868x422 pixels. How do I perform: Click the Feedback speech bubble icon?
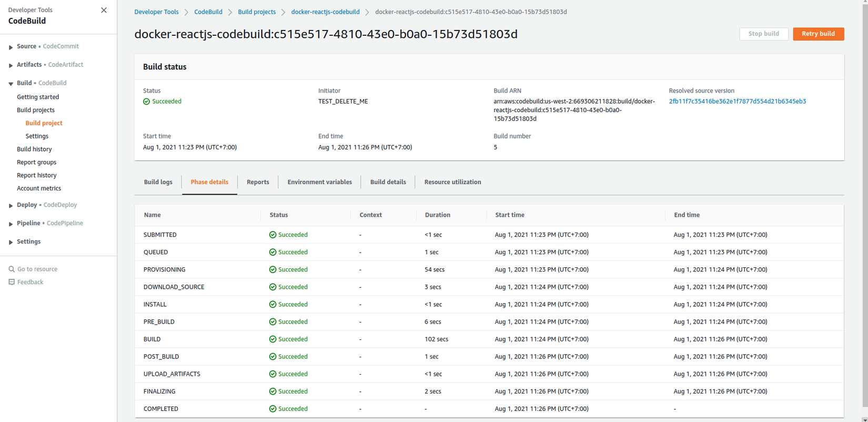[12, 282]
